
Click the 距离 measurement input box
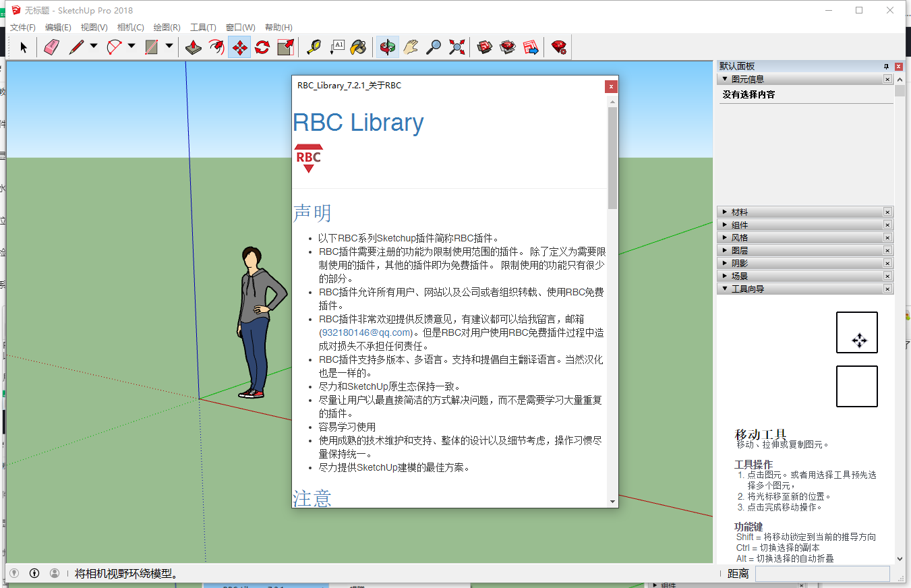(822, 574)
